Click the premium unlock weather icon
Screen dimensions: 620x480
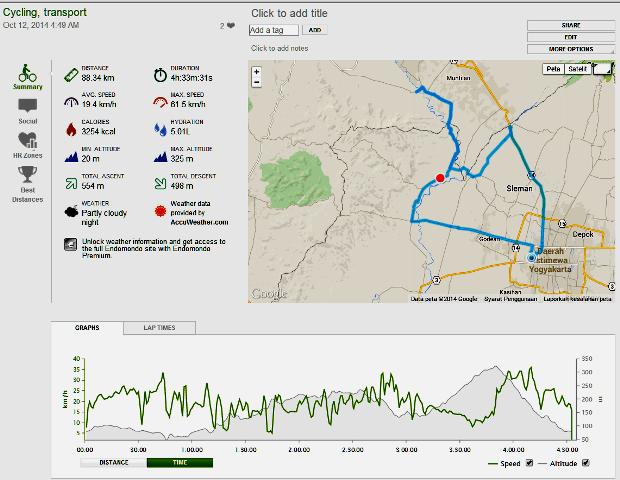68,243
